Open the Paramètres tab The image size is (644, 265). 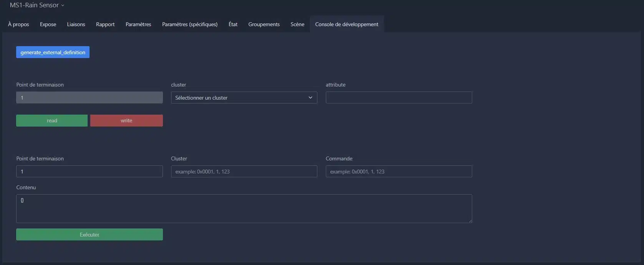point(138,24)
